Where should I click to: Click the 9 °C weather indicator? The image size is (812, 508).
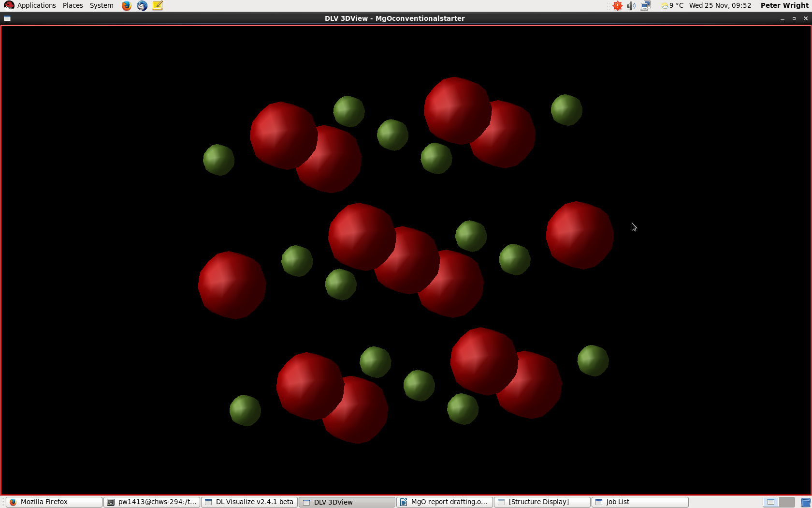pyautogui.click(x=672, y=6)
